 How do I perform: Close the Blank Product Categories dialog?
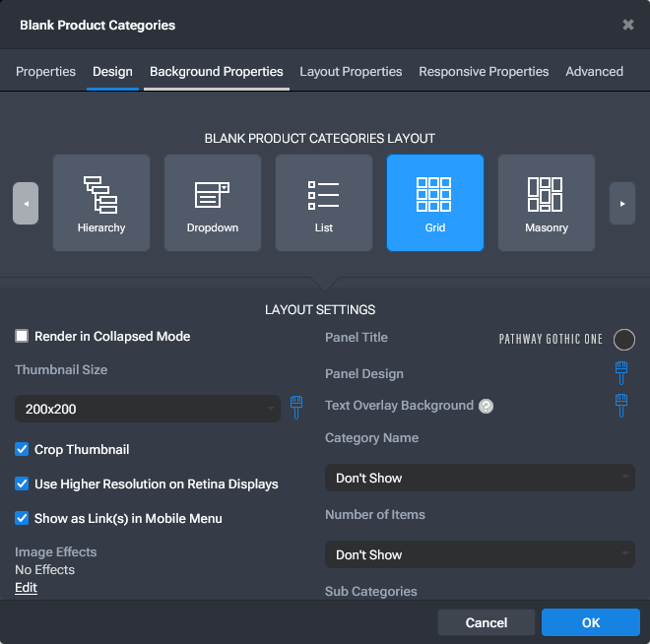click(628, 25)
